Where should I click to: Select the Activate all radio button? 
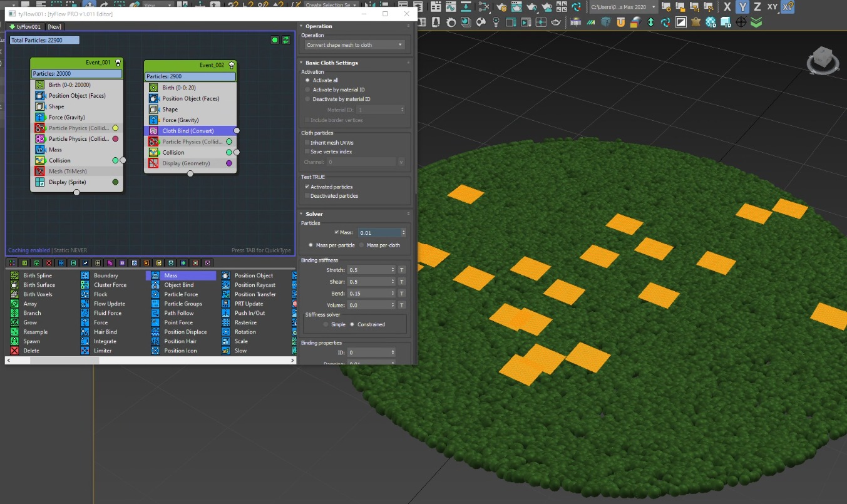pyautogui.click(x=307, y=80)
